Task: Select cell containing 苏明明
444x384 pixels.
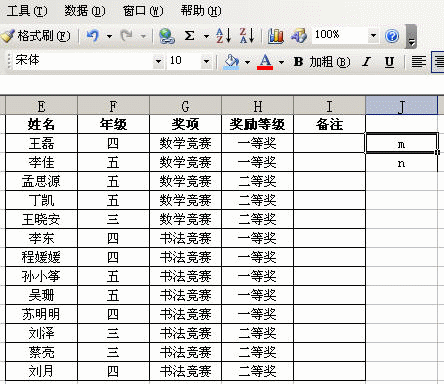Action: (41, 314)
